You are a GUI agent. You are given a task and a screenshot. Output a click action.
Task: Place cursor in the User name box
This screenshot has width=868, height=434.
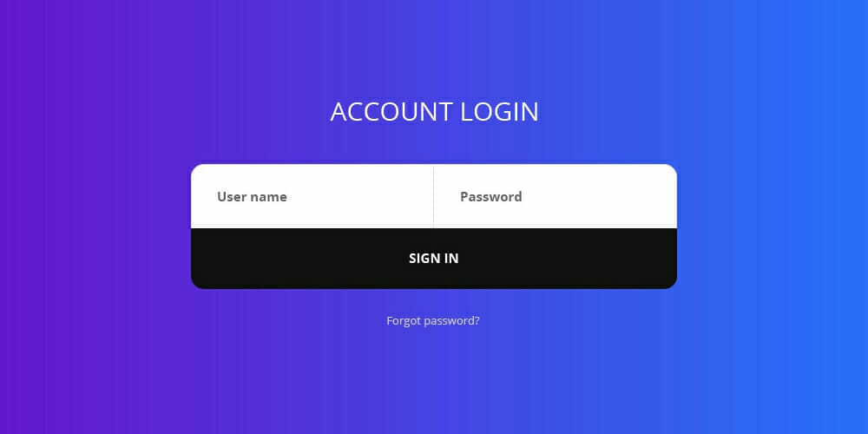[312, 196]
